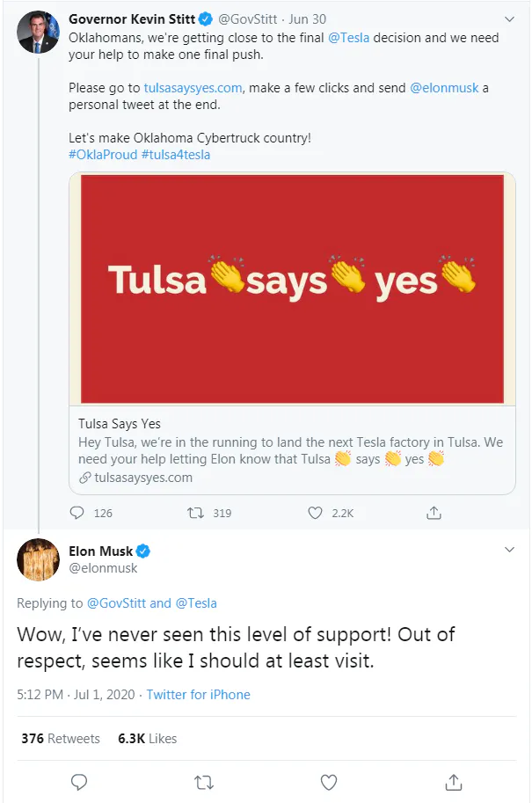Screen dimensions: 532x803
Task: Click the @elonmusk mention link
Action: pyautogui.click(x=442, y=88)
